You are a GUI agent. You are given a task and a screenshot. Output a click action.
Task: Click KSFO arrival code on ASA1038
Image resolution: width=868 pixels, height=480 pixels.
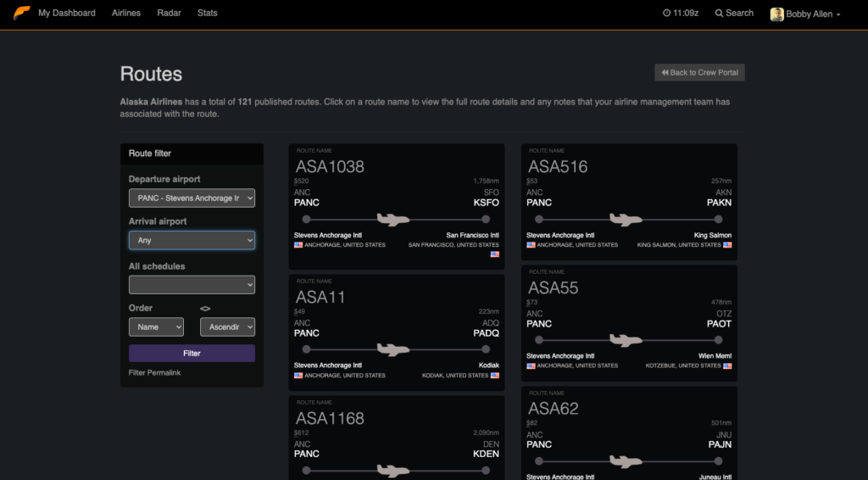[x=486, y=203]
